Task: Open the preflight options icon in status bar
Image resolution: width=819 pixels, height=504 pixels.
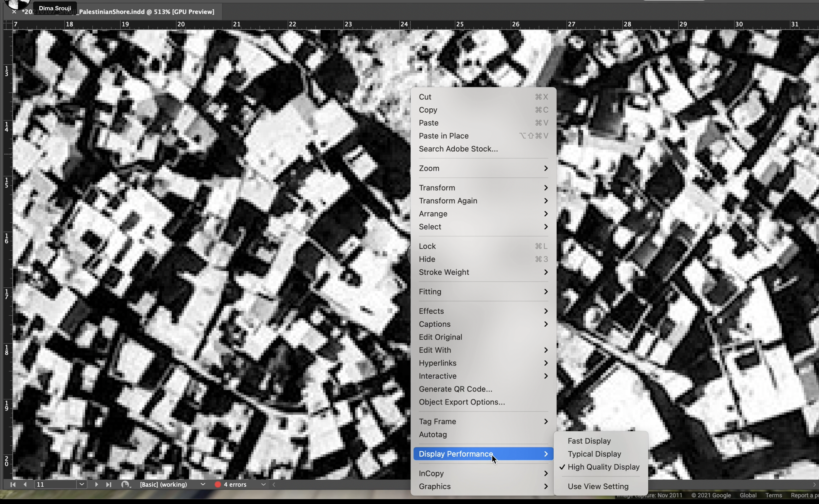Action: tap(125, 485)
